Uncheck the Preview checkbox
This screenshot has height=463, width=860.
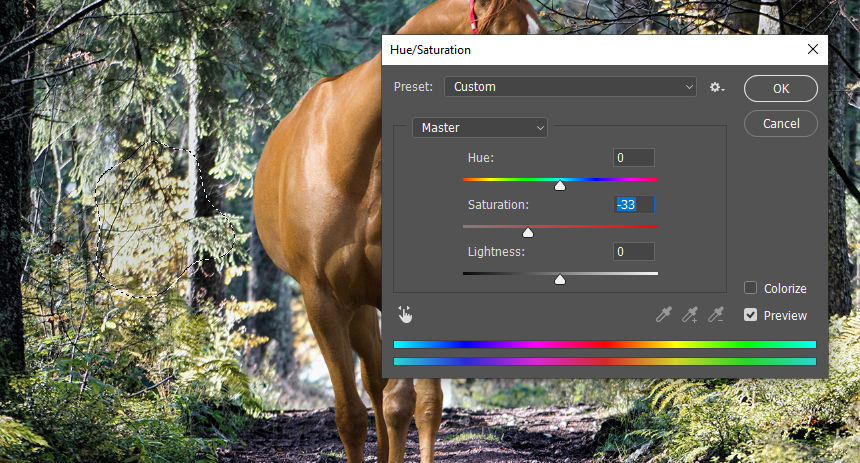pyautogui.click(x=750, y=315)
